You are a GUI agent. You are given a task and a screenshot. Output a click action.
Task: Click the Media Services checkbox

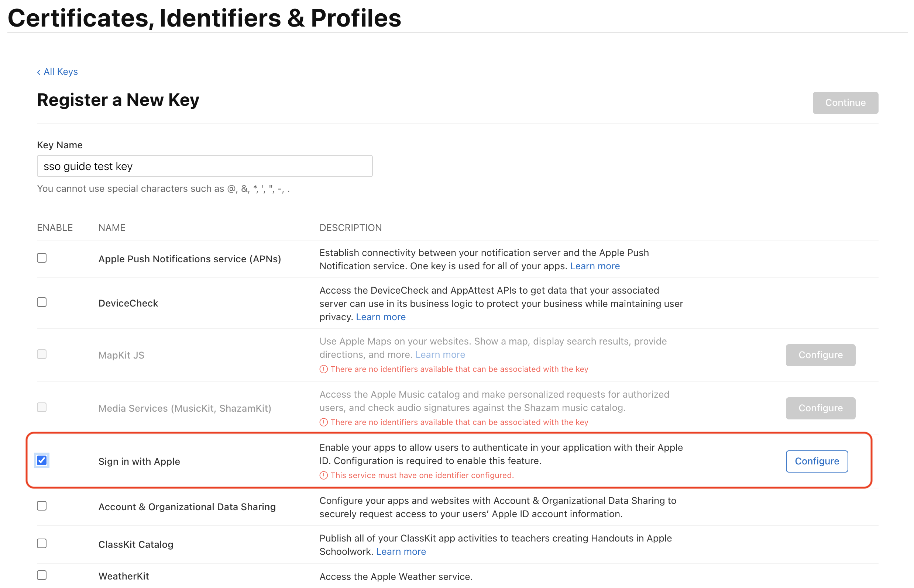click(42, 407)
